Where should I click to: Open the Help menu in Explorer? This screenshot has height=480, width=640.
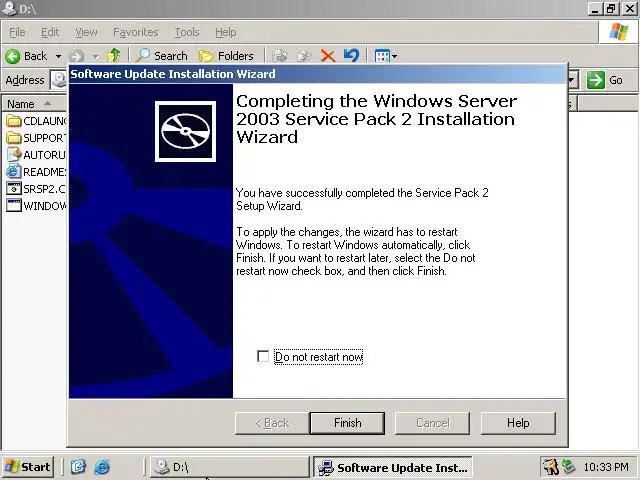226,32
